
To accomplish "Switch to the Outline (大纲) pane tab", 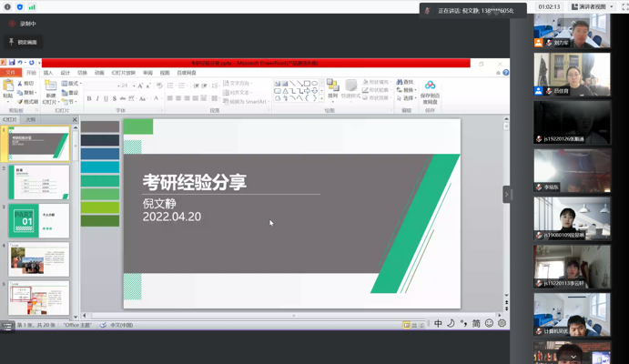I will (x=30, y=119).
